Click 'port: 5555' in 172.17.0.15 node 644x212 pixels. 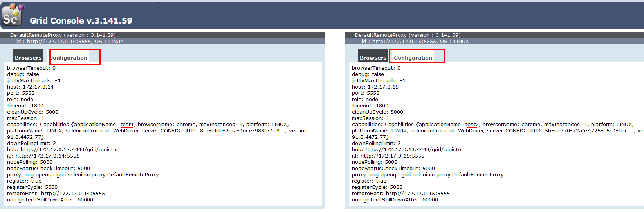[366, 93]
